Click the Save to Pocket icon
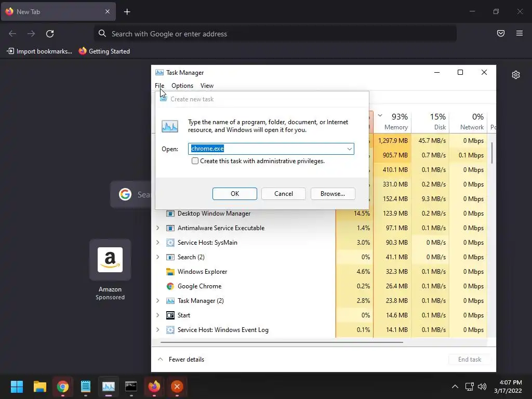 (x=500, y=33)
